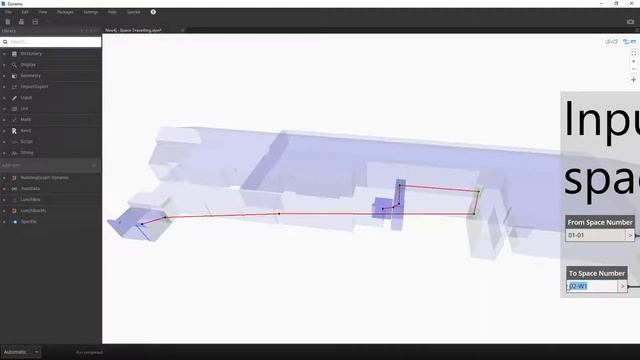Viewport: 640px width, 360px height.
Task: Select the Space Travelling.dyn workspace tab
Action: [x=133, y=30]
